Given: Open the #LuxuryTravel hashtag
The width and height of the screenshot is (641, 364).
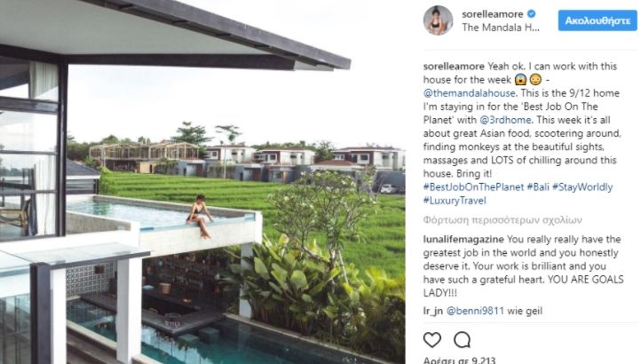Looking at the screenshot, I should [x=455, y=201].
